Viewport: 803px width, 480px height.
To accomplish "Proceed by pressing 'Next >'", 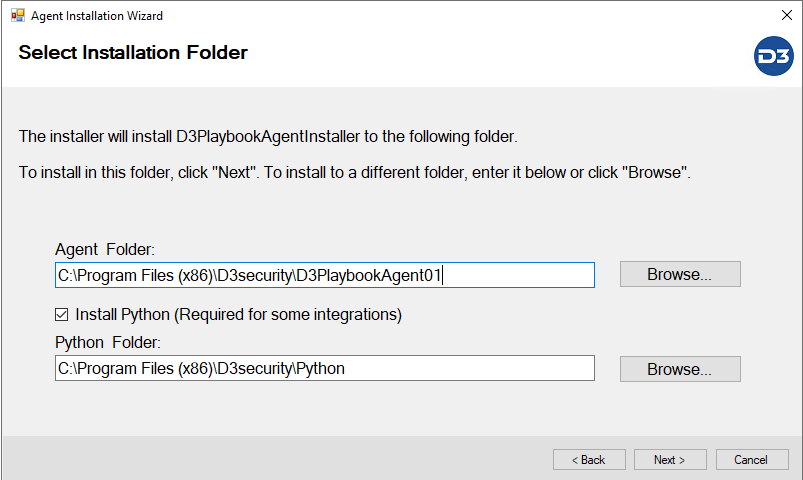I will click(670, 460).
